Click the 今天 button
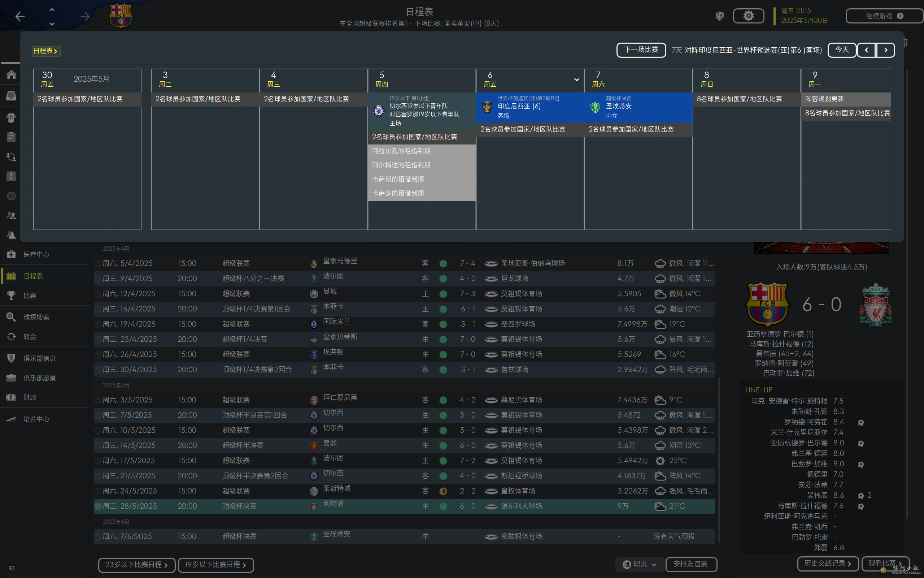The height and width of the screenshot is (578, 924). 842,50
